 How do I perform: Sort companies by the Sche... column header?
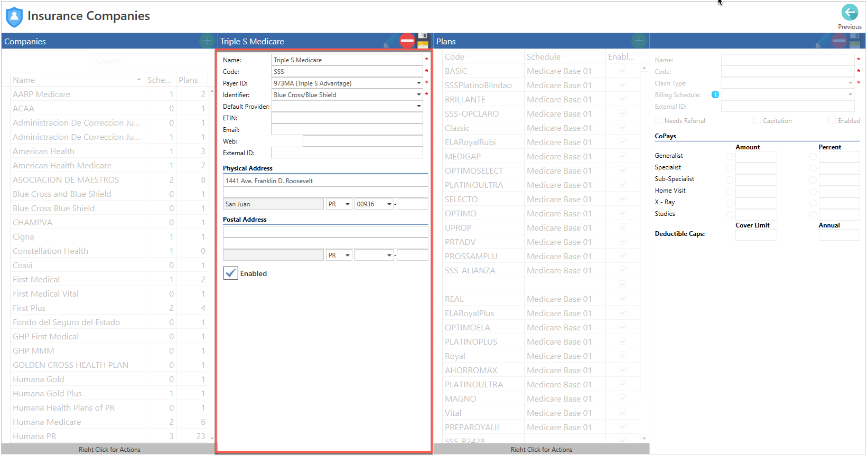[161, 80]
